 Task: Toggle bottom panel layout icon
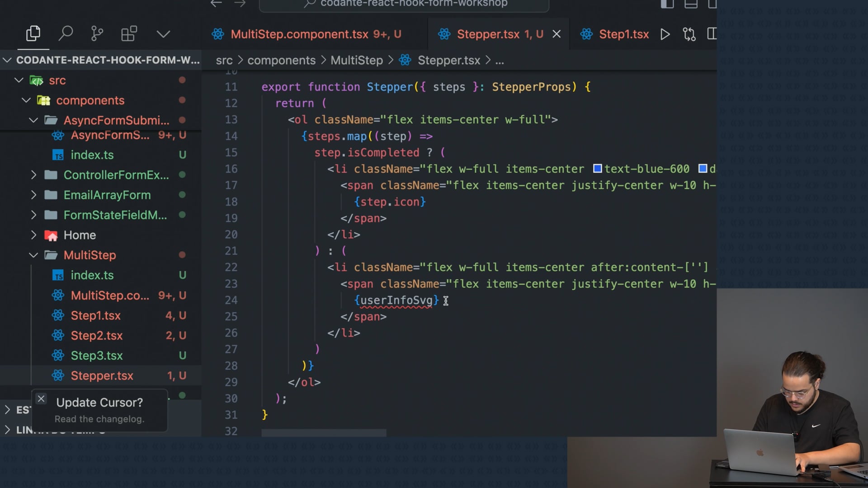tap(690, 4)
